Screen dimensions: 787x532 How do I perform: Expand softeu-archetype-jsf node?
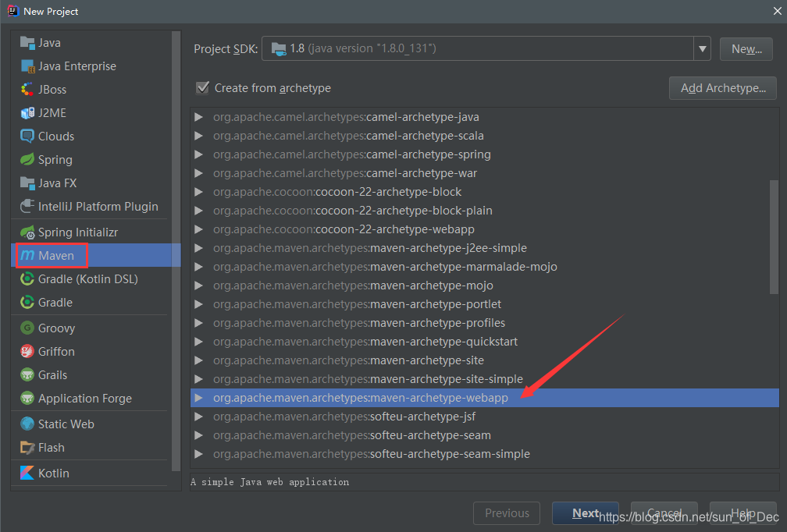(x=199, y=417)
